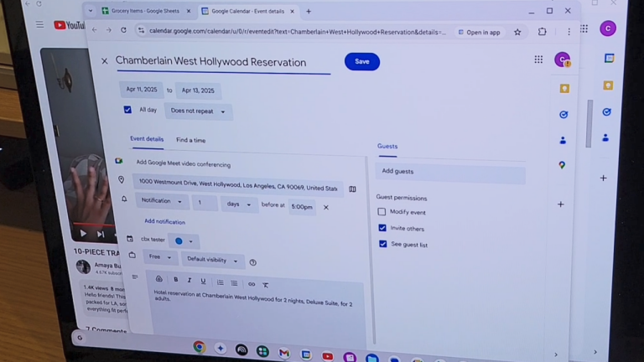The image size is (644, 362).
Task: Open Google Maps in the side panel
Action: click(x=562, y=165)
